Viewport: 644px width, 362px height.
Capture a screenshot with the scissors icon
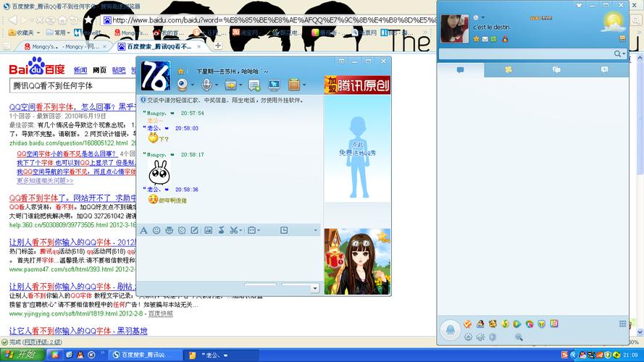[233, 231]
